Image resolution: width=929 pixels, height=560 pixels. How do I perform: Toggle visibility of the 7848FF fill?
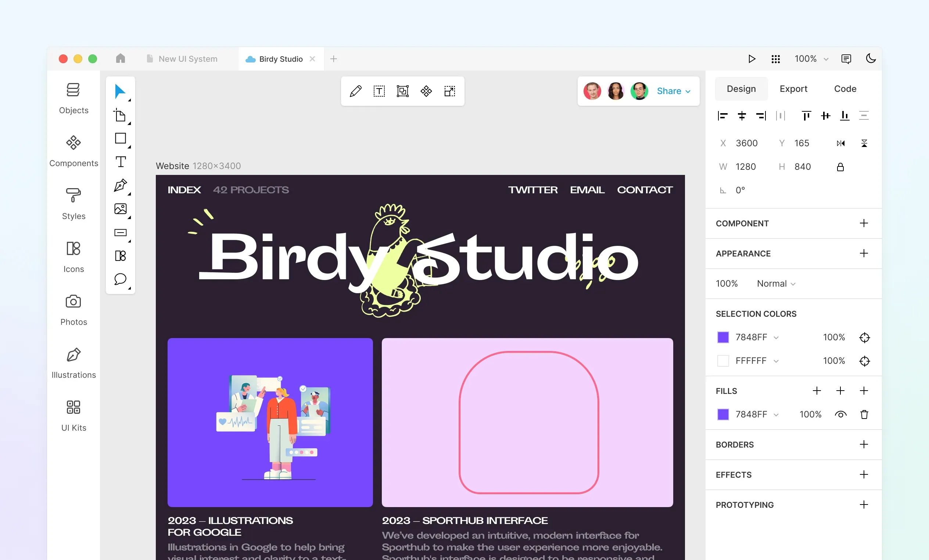840,414
